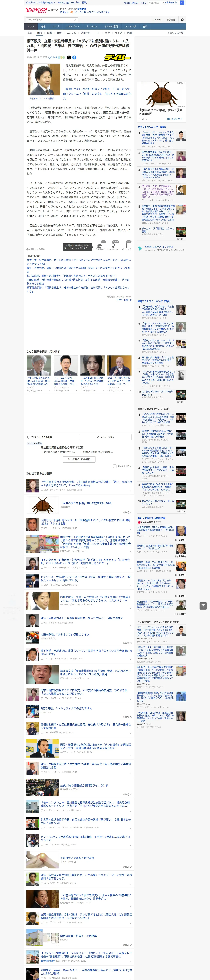Screen dimensions: 210x980
Task: Click the Yahoo!ニュース オリジナル bird icon
Action: pyautogui.click(x=140, y=248)
